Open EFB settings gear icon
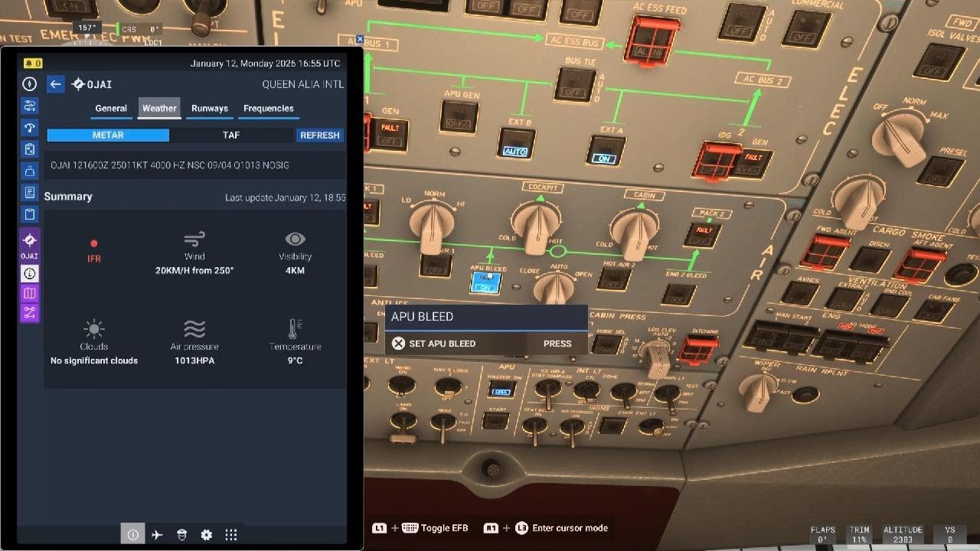 [206, 535]
